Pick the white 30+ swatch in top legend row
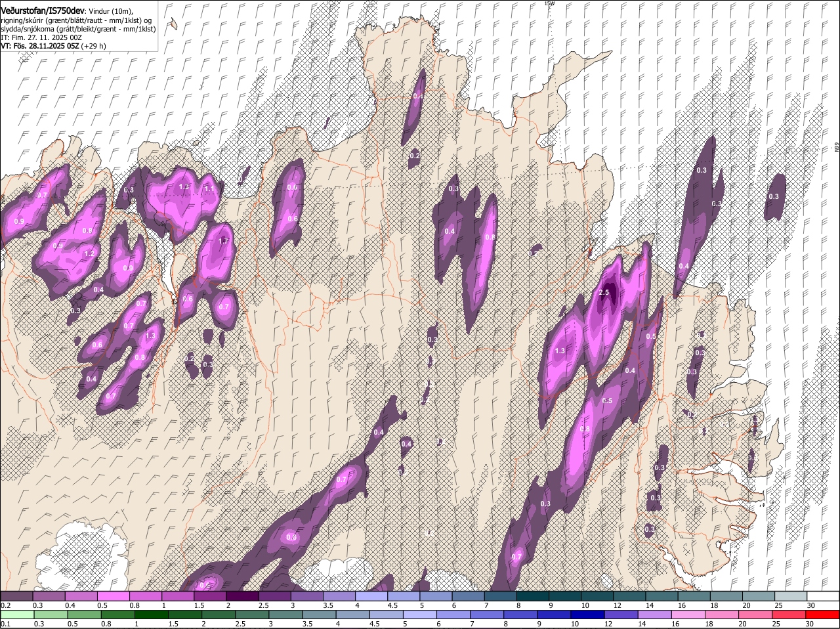Screen dimensions: 840x629 823,596
